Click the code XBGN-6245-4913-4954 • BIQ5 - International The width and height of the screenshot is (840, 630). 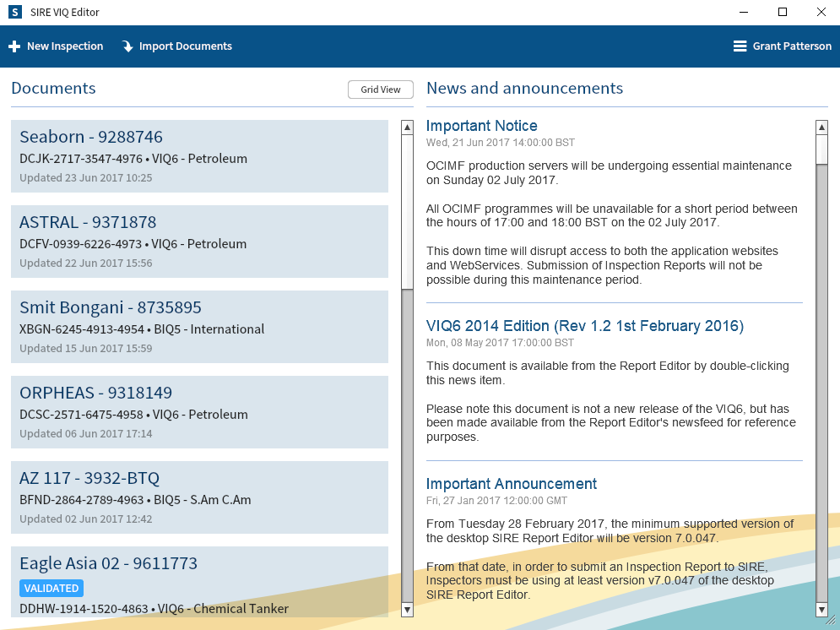[142, 329]
